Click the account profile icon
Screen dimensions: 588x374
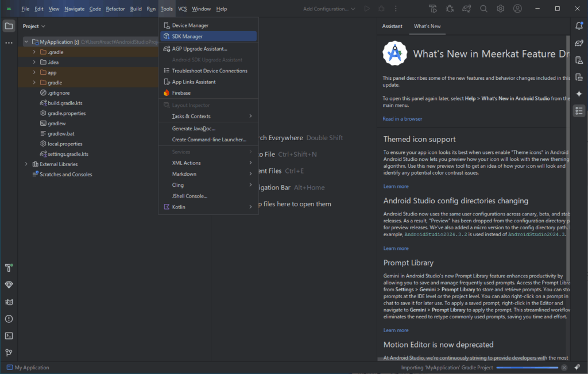517,9
